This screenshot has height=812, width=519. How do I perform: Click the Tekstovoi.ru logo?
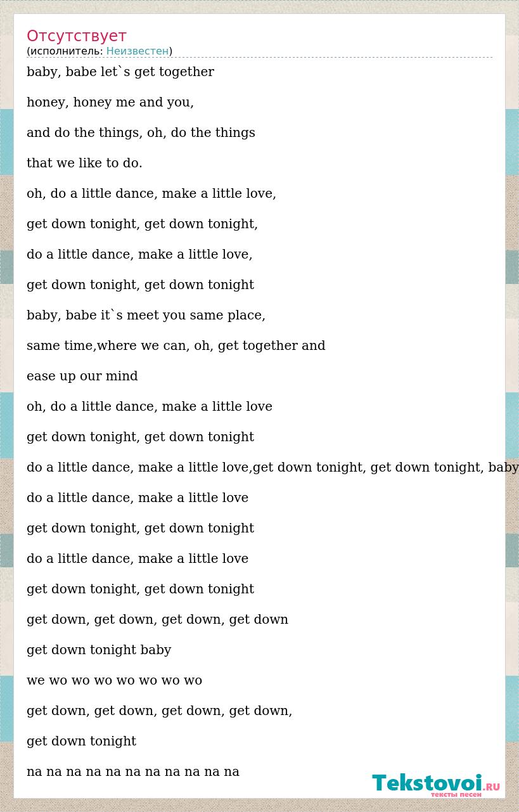[x=436, y=784]
